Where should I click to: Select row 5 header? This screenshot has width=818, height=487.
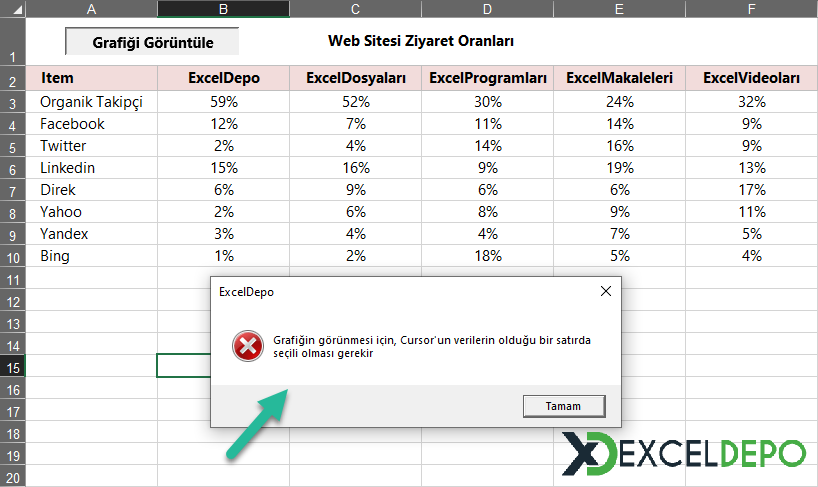[x=13, y=147]
